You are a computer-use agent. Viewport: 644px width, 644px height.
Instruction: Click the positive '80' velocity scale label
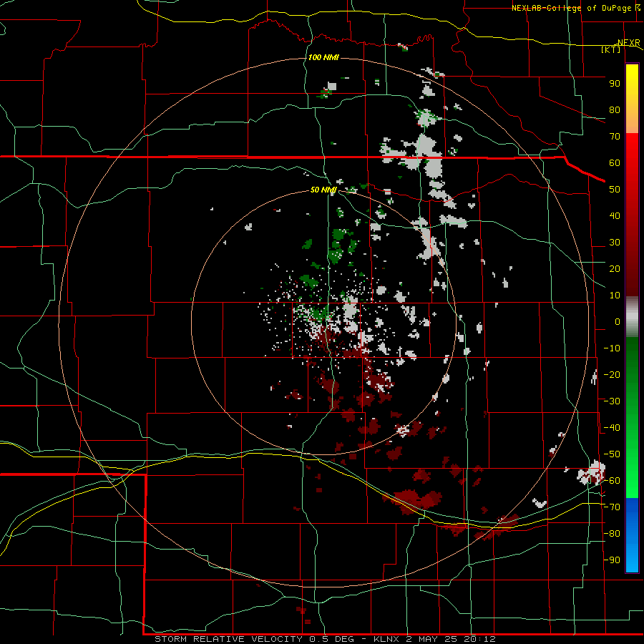(615, 110)
